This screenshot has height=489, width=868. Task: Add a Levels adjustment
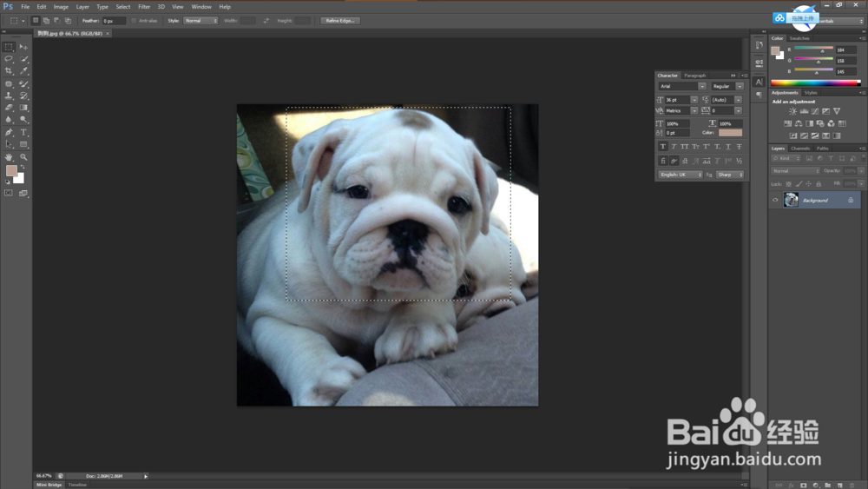(x=804, y=111)
